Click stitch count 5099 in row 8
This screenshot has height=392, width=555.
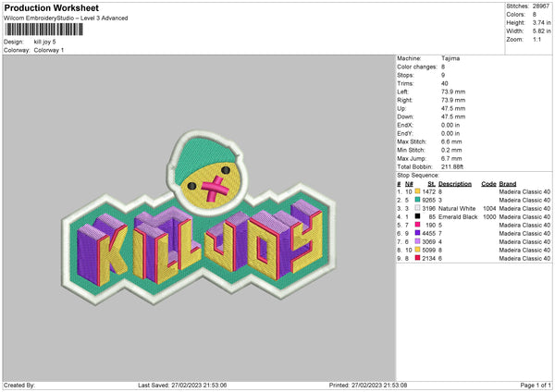(428, 251)
